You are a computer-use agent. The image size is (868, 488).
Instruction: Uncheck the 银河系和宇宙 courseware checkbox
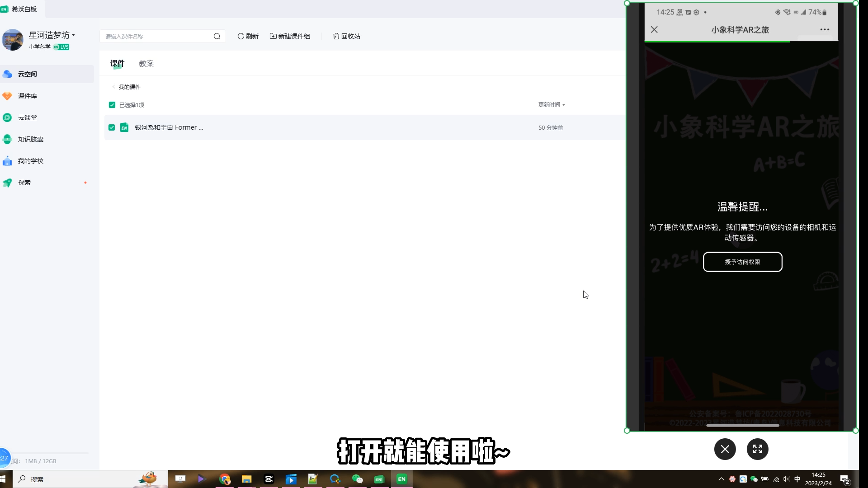click(x=112, y=127)
